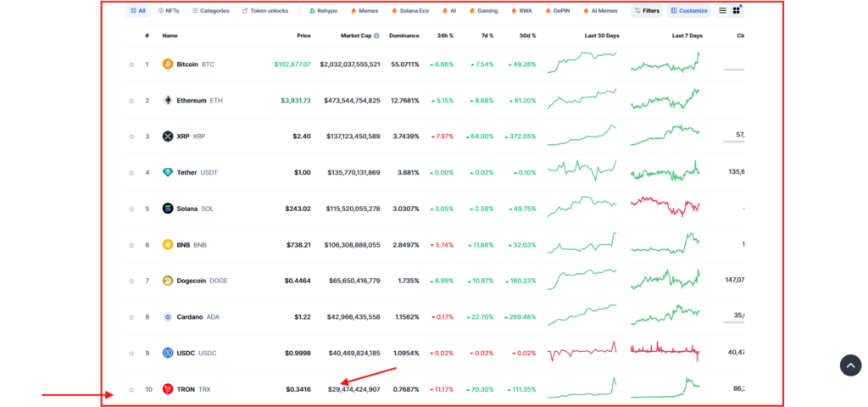This screenshot has height=407, width=868.
Task: Star Bitcoin to add to watchlist
Action: [131, 64]
